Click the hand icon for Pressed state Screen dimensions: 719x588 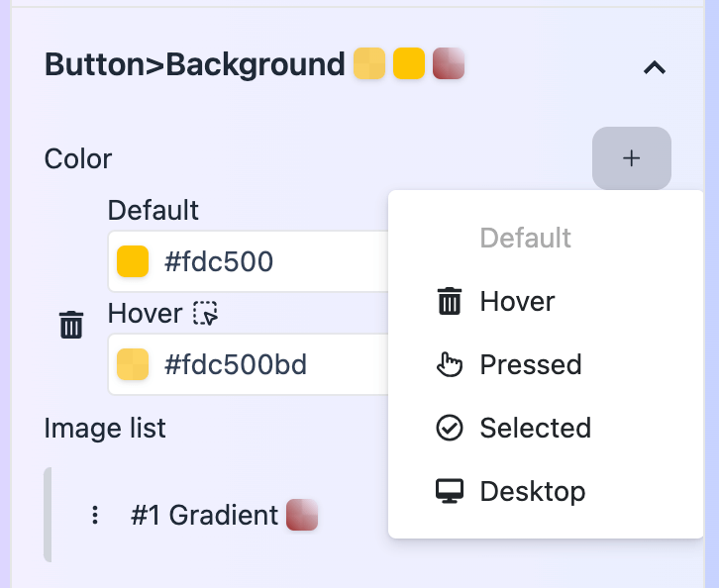pos(450,364)
